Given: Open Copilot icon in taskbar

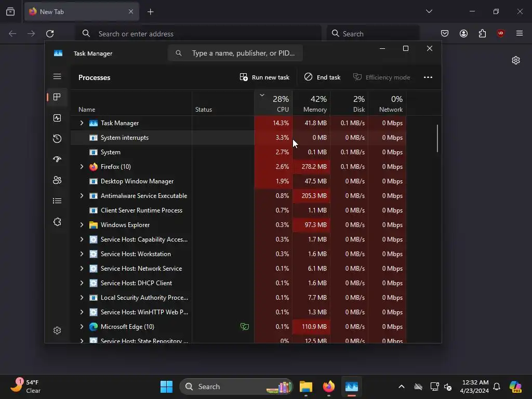Looking at the screenshot, I should 515,387.
